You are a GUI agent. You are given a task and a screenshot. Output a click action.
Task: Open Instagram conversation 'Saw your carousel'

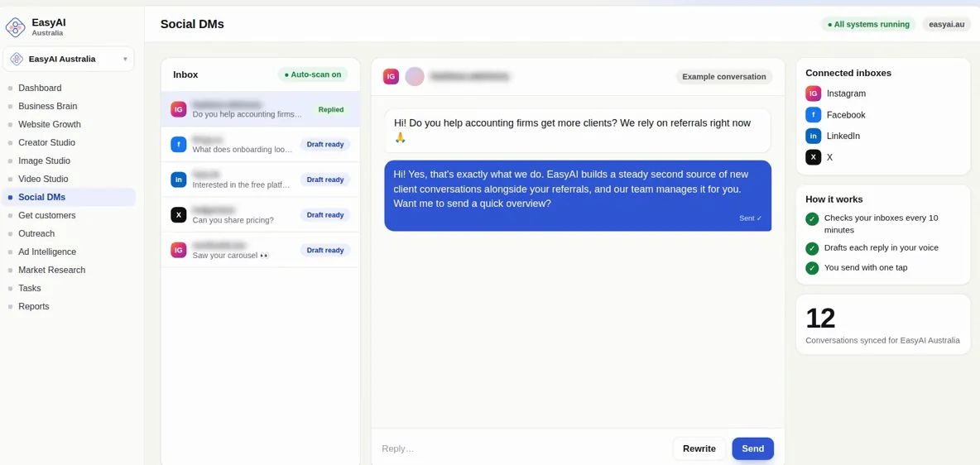(x=260, y=250)
